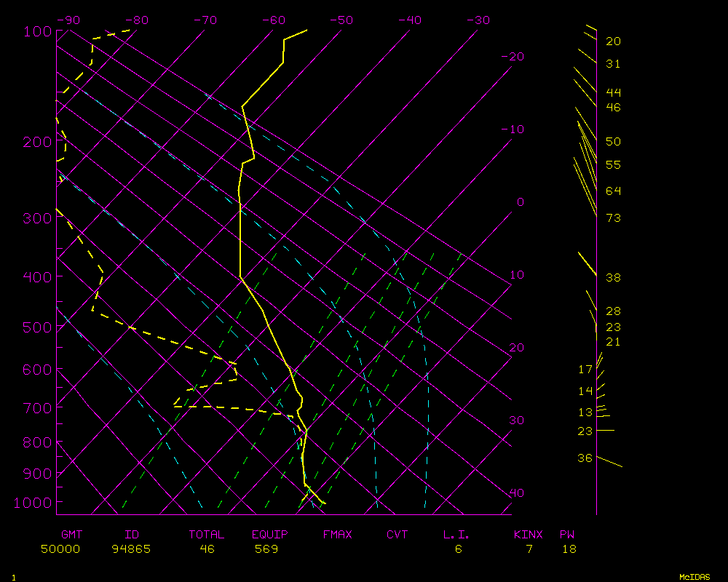Select the FMAX label

click(x=337, y=535)
